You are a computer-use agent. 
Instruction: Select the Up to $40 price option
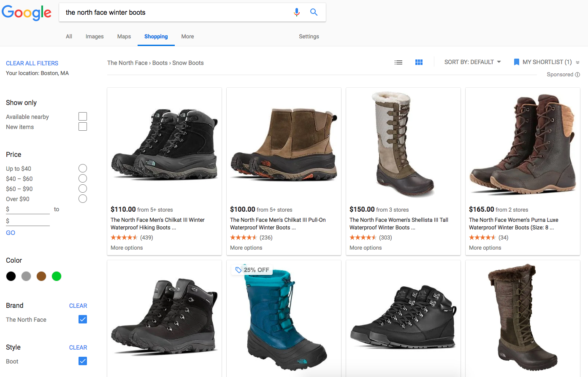pos(83,168)
